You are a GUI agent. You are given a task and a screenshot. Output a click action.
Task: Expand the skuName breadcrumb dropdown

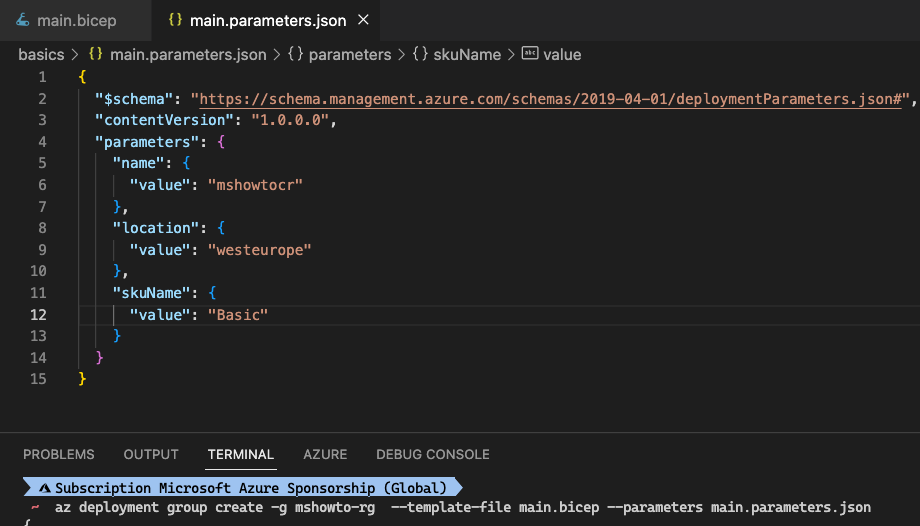[467, 55]
